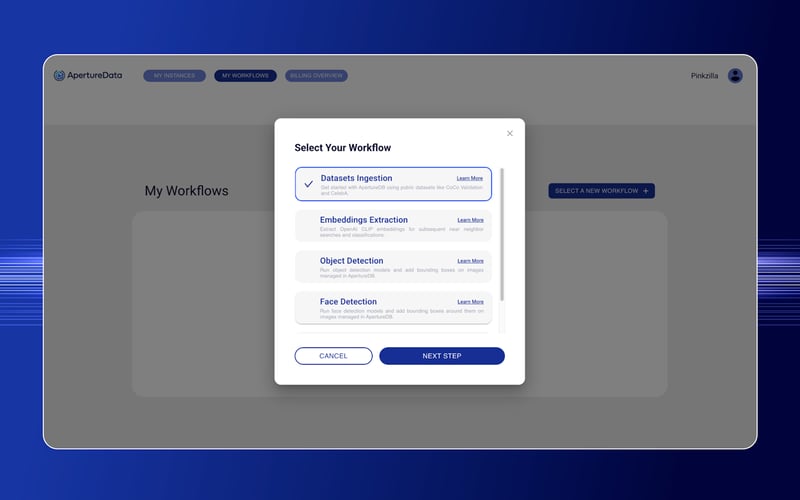800x500 pixels.
Task: Proceed with the Next Step button
Action: click(x=442, y=356)
